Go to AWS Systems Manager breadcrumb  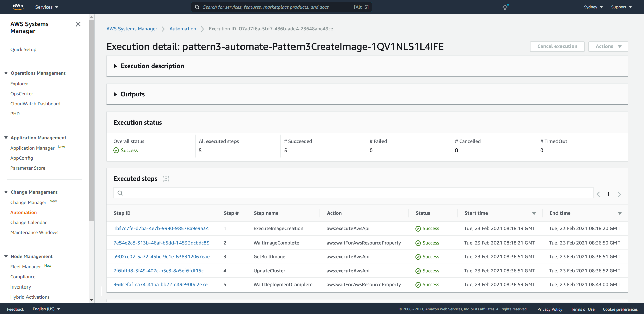[132, 29]
